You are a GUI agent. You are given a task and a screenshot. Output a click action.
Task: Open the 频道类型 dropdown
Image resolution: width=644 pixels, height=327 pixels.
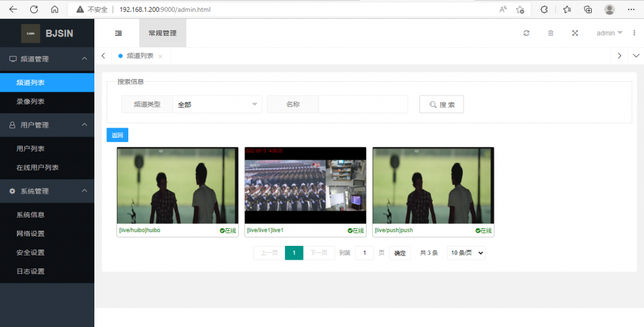coord(217,104)
